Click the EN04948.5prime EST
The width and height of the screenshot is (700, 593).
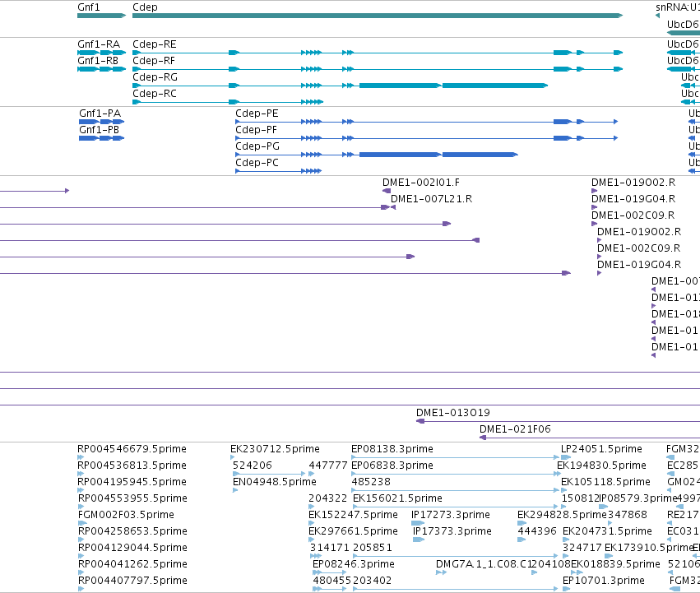coord(275,482)
